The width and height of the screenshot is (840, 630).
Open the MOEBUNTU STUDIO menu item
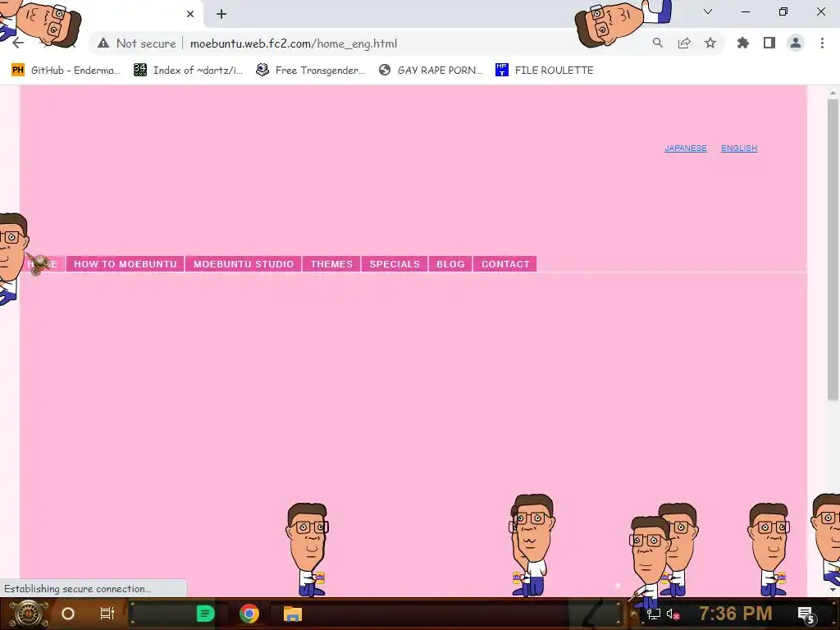click(244, 264)
